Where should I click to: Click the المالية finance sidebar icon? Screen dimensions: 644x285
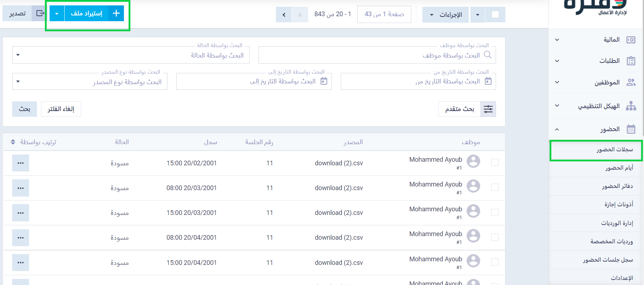click(x=631, y=40)
